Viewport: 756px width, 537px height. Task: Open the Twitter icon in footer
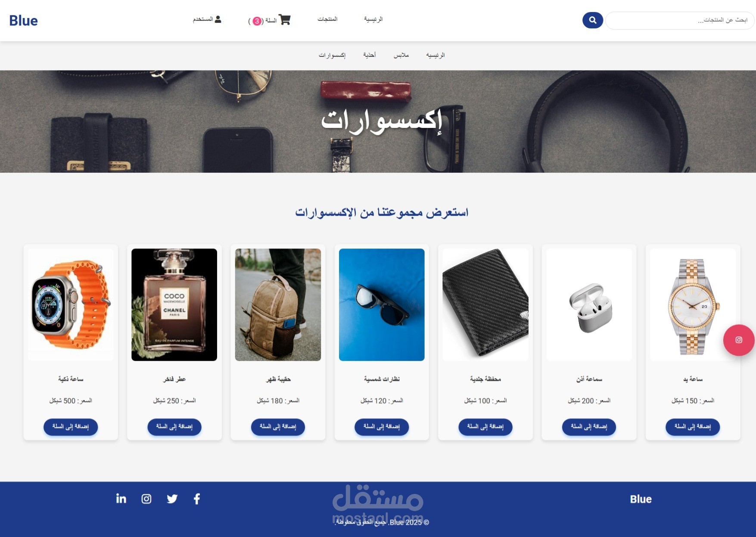[x=172, y=499]
